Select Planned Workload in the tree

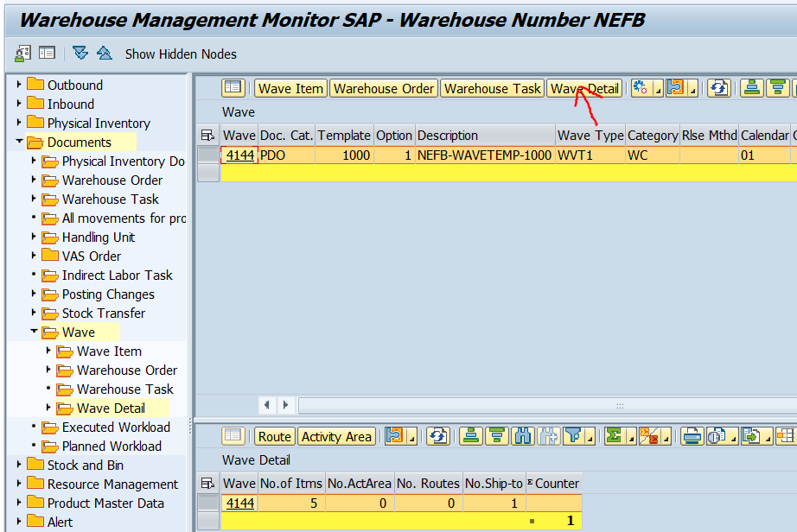pos(112,446)
